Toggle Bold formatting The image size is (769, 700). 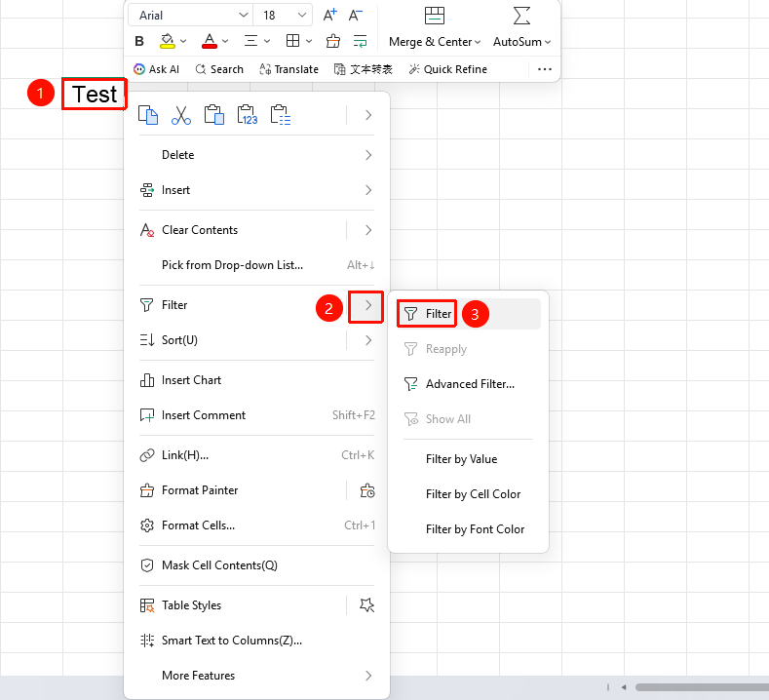pyautogui.click(x=139, y=41)
